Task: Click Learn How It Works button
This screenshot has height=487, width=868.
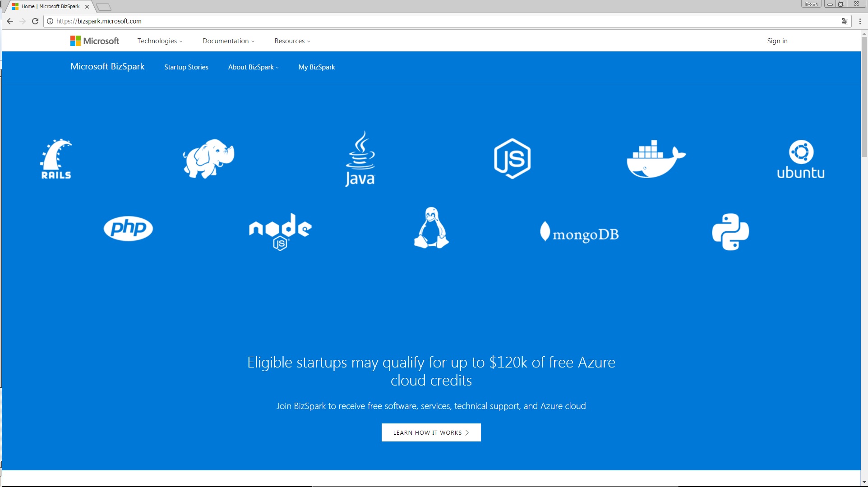Action: (x=431, y=432)
